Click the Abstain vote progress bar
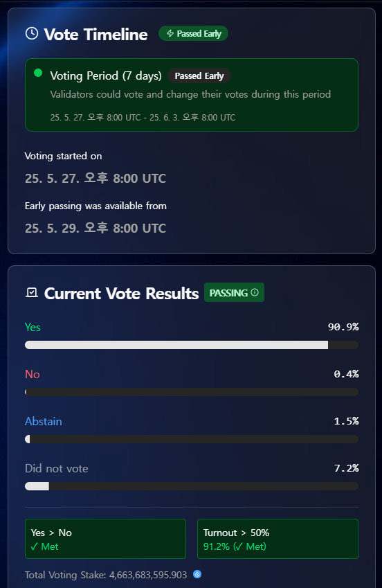Screen dimensions: 382x588 click(192, 439)
